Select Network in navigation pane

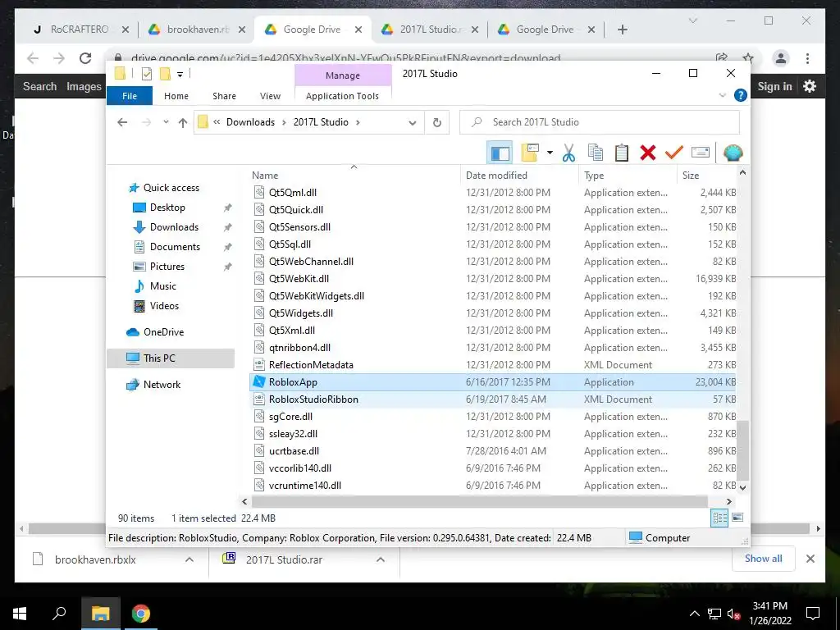point(162,385)
